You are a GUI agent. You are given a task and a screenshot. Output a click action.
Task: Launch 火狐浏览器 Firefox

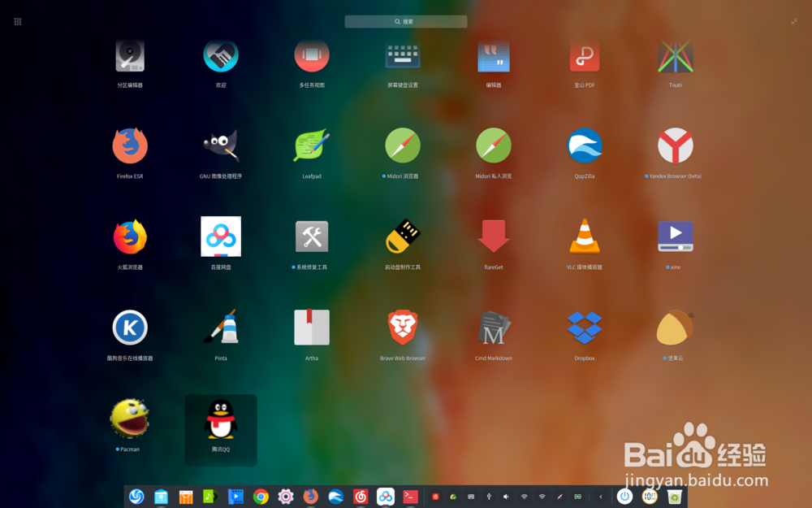[129, 237]
